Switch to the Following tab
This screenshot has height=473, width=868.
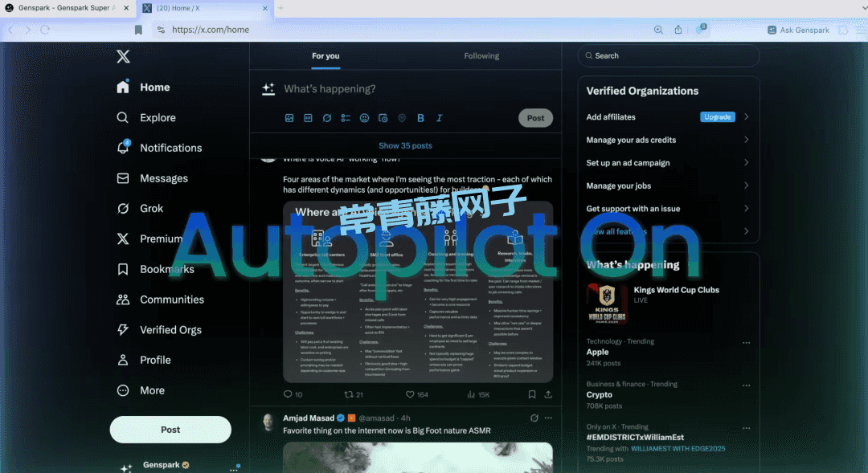click(481, 56)
